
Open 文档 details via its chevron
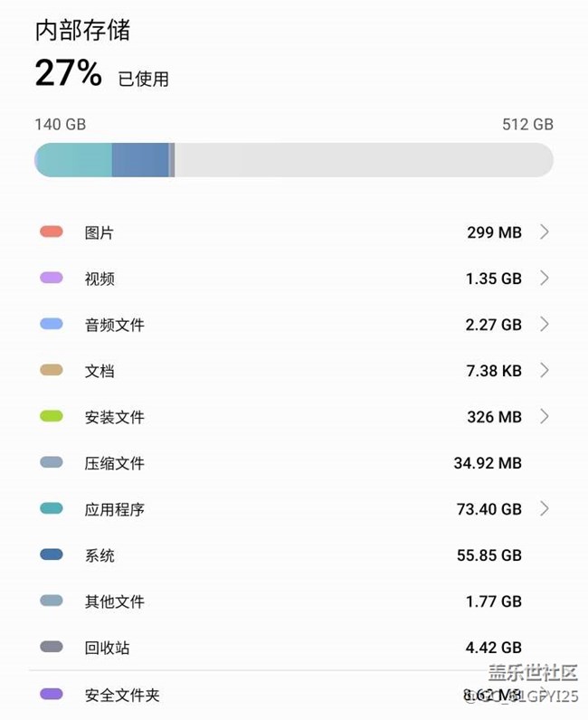(544, 370)
